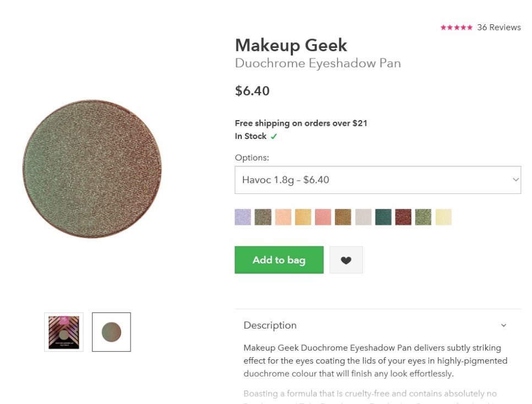
Task: Choose the moss green shade swatch
Action: (x=424, y=217)
